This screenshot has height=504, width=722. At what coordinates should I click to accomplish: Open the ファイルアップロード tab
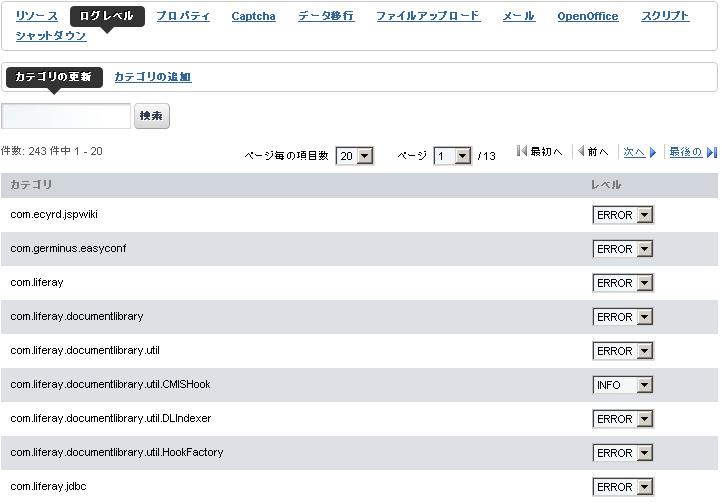point(427,16)
